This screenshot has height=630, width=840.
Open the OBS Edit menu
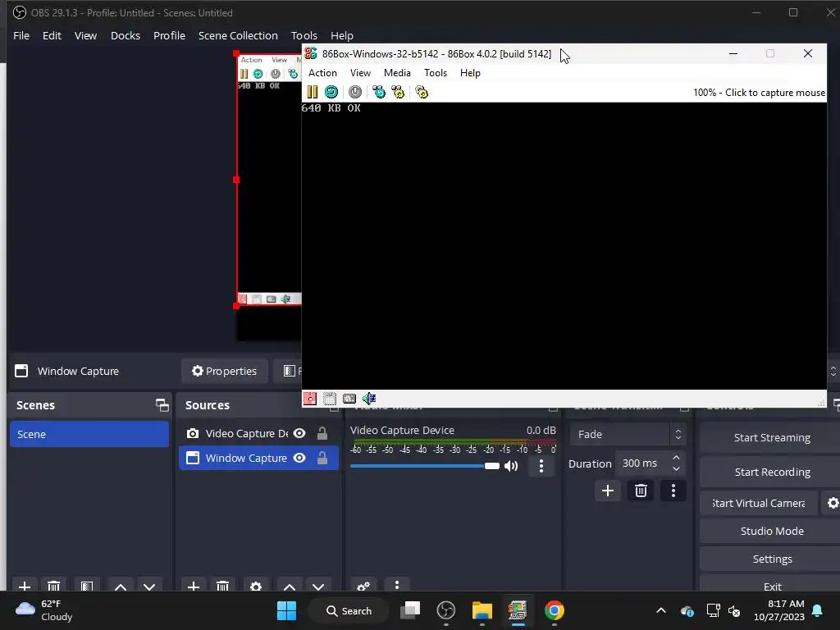pyautogui.click(x=52, y=35)
